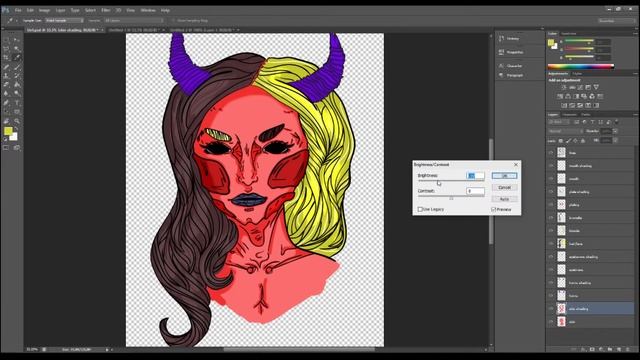
Task: Open the Paragraph panel icon
Action: [501, 75]
